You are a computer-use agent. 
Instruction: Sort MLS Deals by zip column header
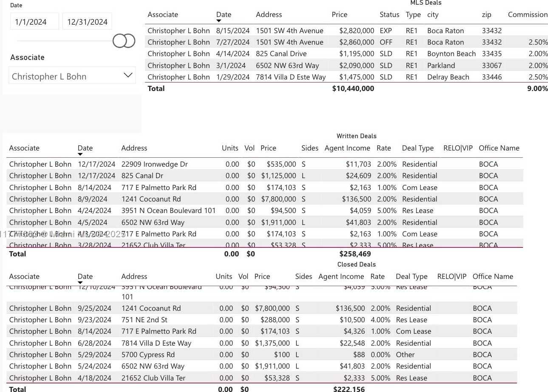click(487, 14)
